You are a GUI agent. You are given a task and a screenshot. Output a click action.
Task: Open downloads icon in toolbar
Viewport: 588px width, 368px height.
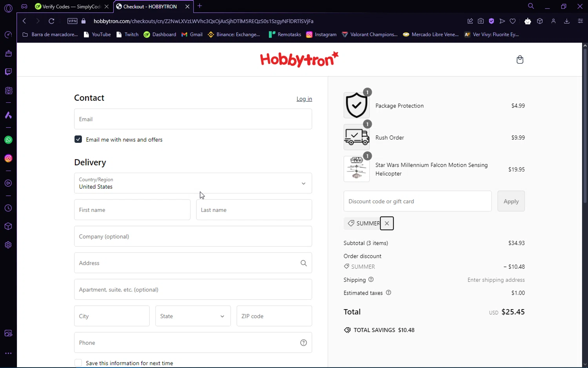pyautogui.click(x=566, y=21)
